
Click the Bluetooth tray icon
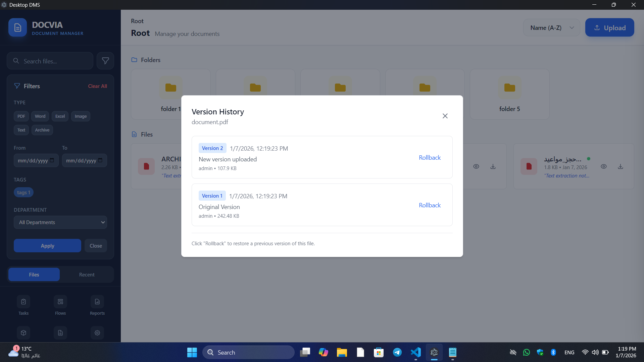pyautogui.click(x=553, y=352)
